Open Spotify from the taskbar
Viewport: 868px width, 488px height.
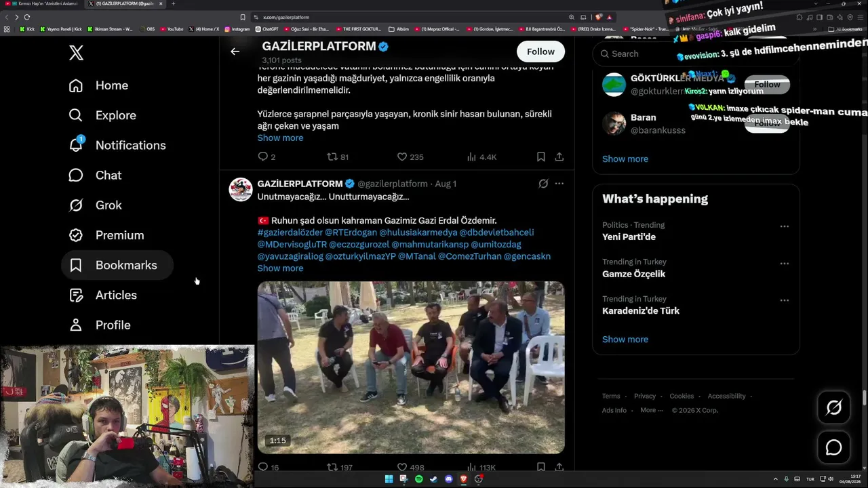click(418, 479)
